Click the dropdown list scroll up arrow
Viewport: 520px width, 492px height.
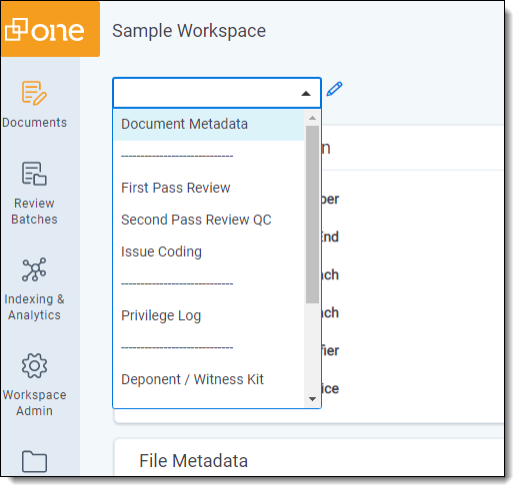pos(312,118)
